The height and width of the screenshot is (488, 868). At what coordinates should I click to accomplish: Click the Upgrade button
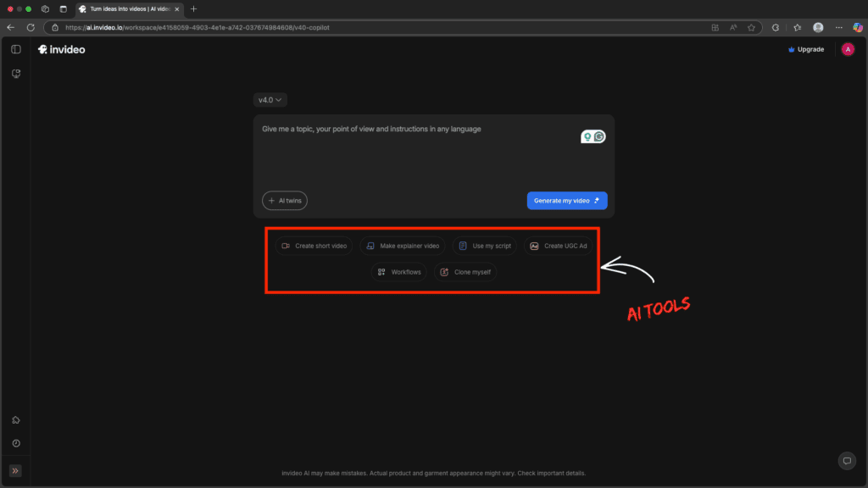806,49
